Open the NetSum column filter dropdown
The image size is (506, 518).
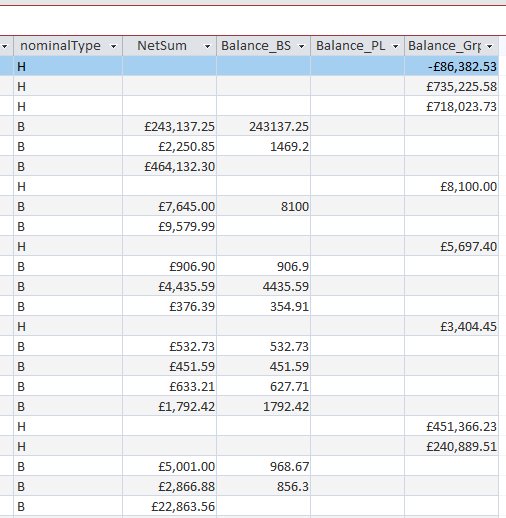tap(207, 46)
